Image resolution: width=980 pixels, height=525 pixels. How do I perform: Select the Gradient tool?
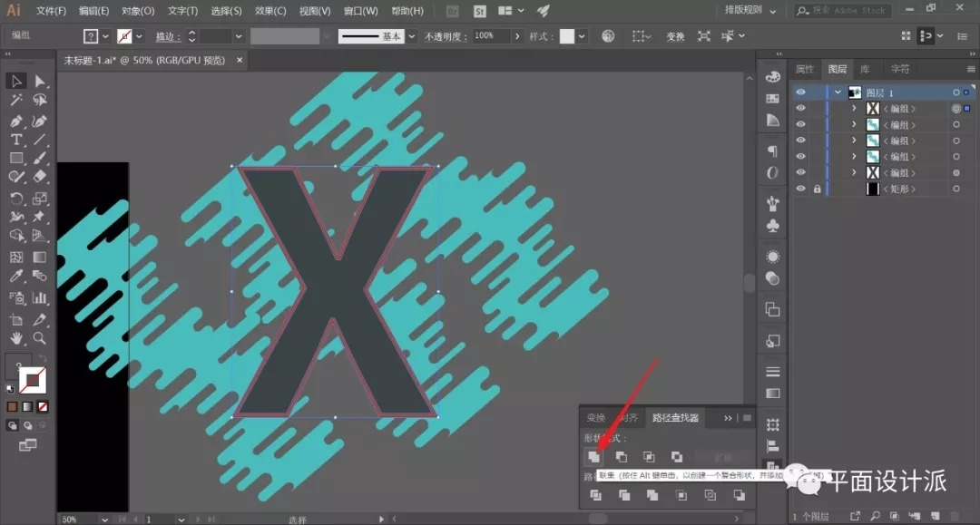(x=40, y=258)
